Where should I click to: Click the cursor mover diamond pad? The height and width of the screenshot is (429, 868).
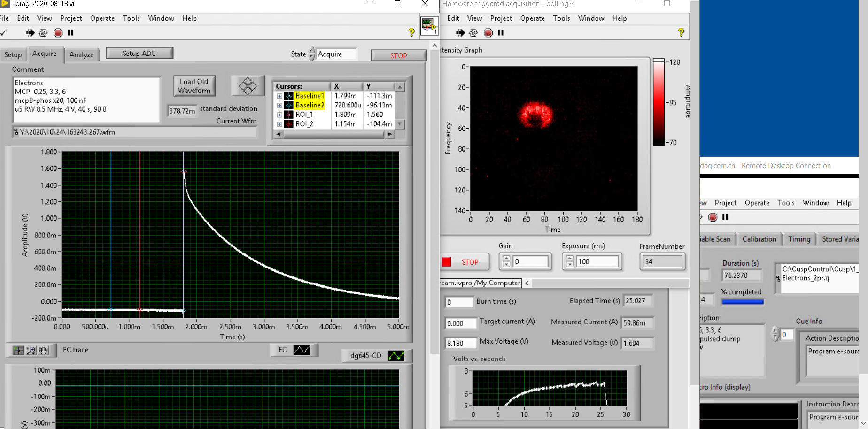click(x=248, y=86)
